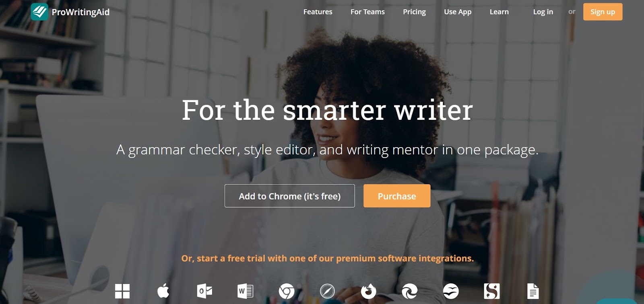The width and height of the screenshot is (644, 304).
Task: Select the Apple Mac integration icon
Action: 163,291
